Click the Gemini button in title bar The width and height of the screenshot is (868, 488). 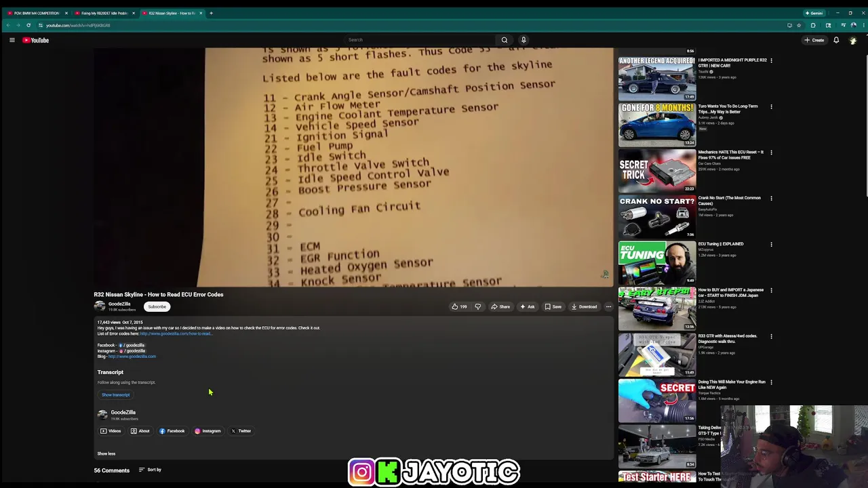[814, 13]
